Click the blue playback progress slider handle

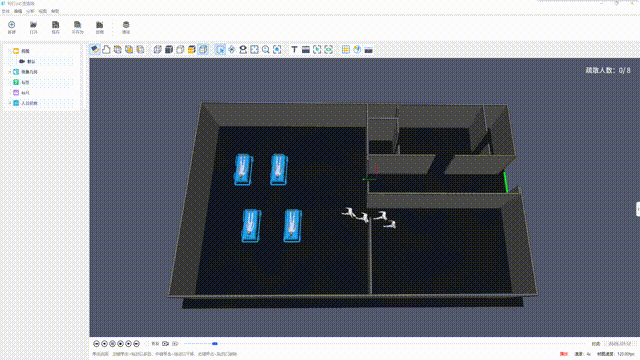tap(215, 344)
